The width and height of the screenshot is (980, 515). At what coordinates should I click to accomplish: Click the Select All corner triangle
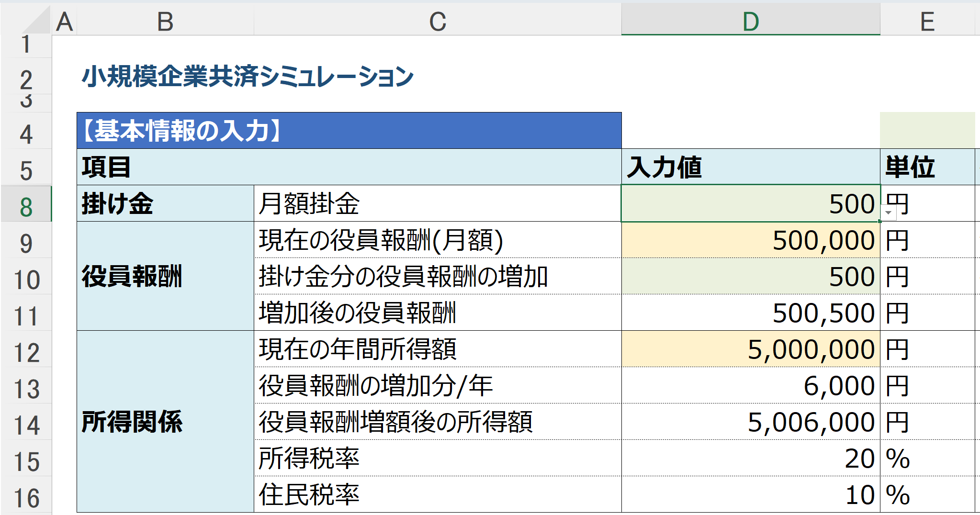coord(36,21)
